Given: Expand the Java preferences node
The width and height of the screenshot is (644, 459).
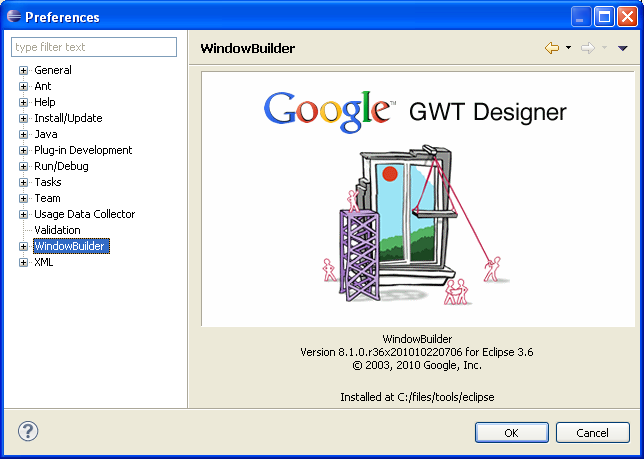Looking at the screenshot, I should (x=23, y=134).
